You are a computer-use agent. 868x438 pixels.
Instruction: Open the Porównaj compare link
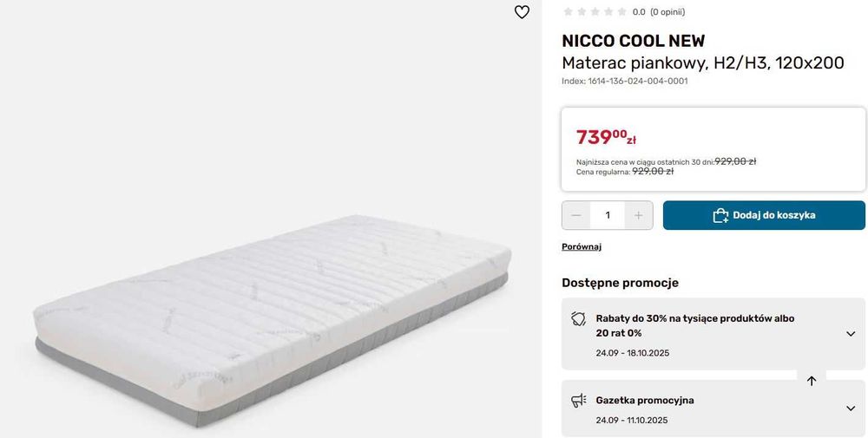582,247
